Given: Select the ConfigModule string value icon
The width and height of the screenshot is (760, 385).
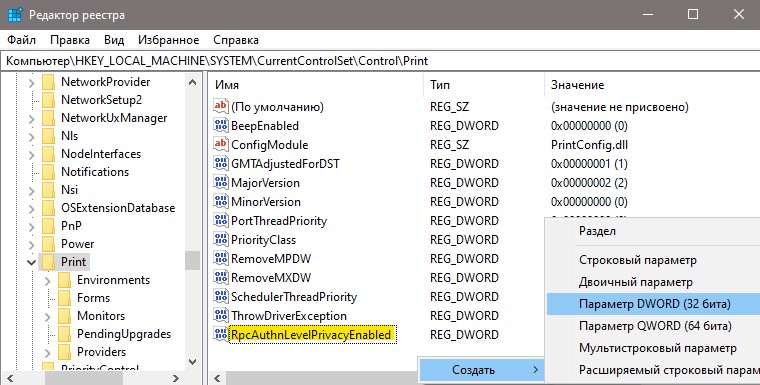Looking at the screenshot, I should coord(221,144).
